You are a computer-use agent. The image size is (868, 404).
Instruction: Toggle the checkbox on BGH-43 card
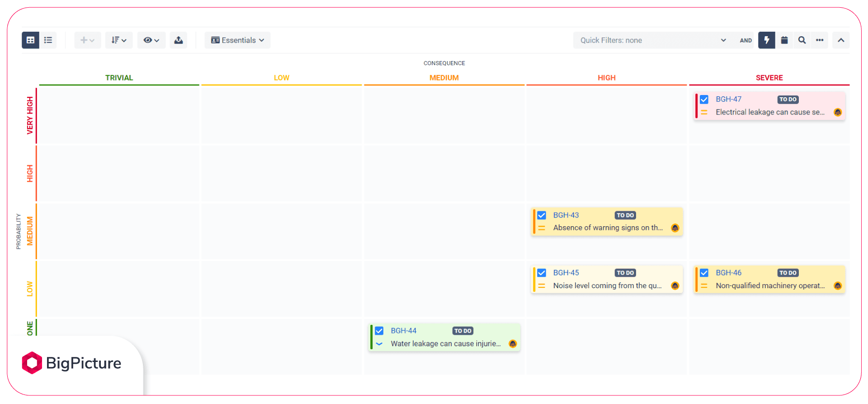542,215
